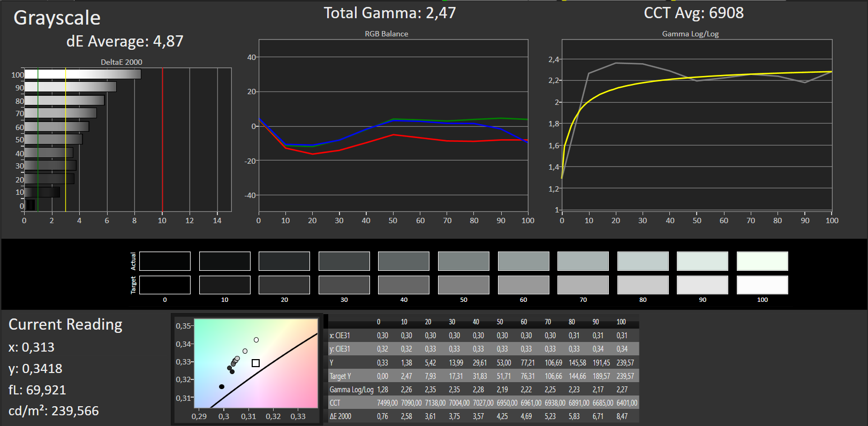Select the 'CCT' row label in table

pyautogui.click(x=335, y=403)
